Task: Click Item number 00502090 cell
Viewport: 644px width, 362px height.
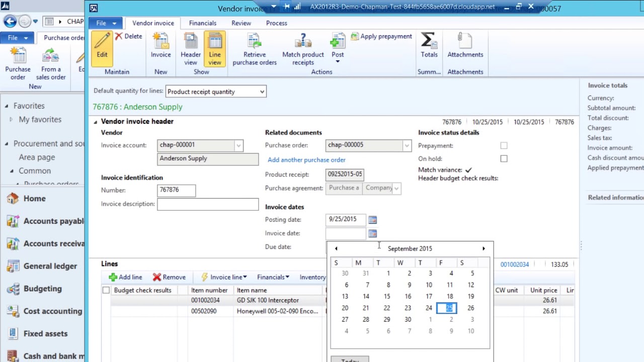Action: (203, 311)
